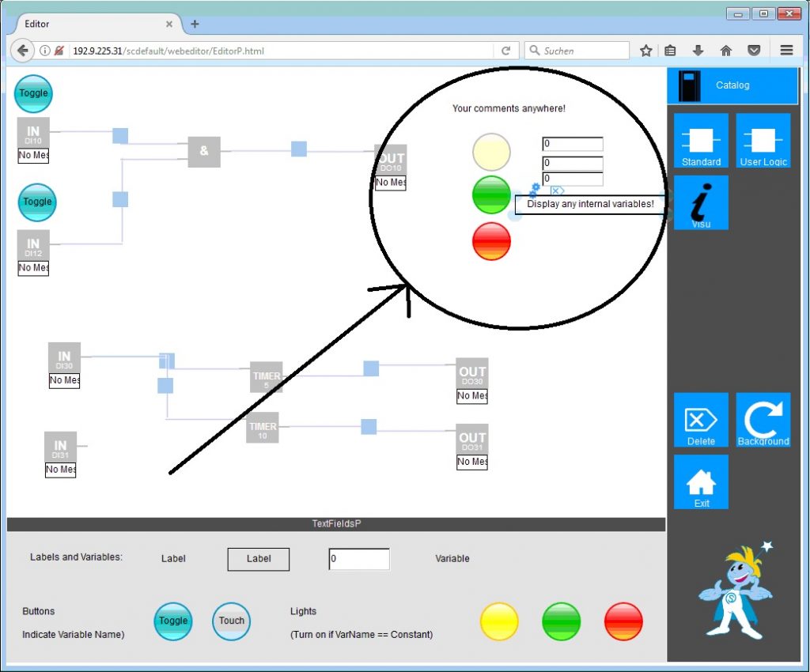Select the TIMER 5 block
Viewport: 810px width, 672px height.
[267, 377]
